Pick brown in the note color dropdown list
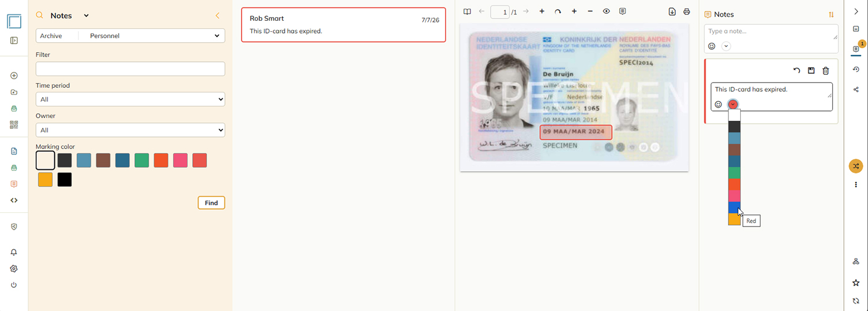 point(734,150)
